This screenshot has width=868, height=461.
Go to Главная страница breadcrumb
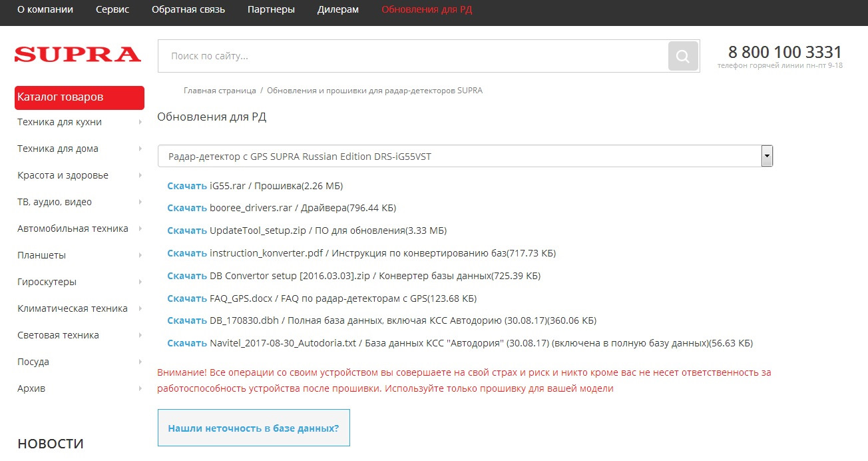(x=220, y=91)
